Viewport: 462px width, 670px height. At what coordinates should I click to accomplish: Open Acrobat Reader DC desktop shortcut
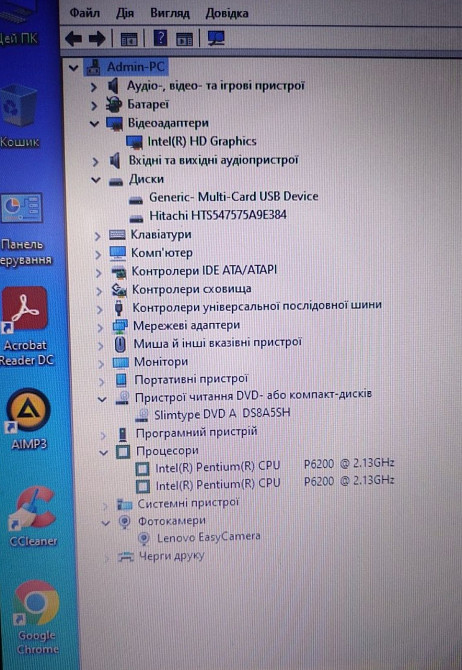point(25,326)
